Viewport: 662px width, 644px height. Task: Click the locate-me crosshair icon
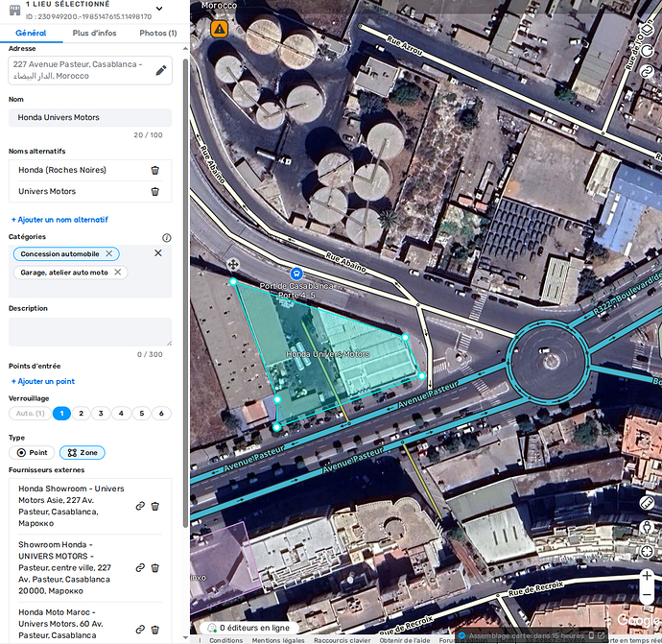click(647, 552)
